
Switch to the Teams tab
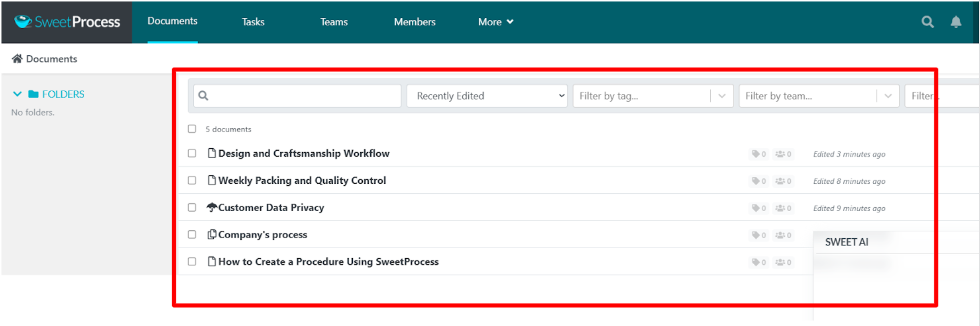coord(334,22)
